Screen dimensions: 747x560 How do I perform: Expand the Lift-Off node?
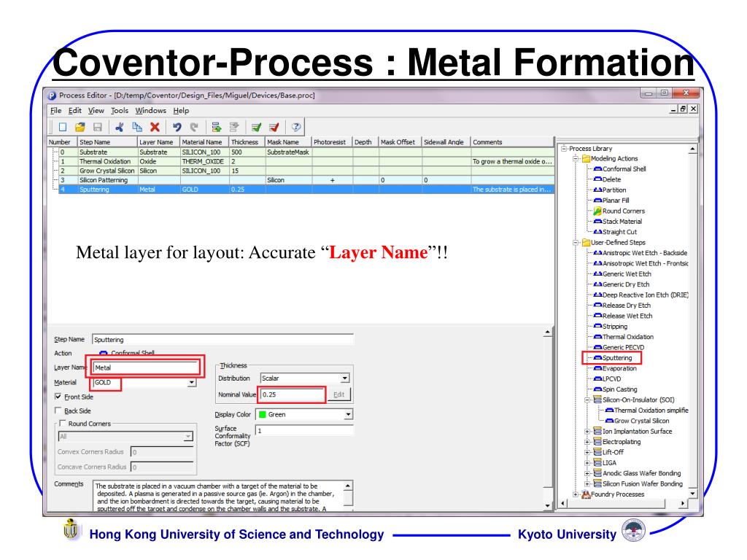587,452
